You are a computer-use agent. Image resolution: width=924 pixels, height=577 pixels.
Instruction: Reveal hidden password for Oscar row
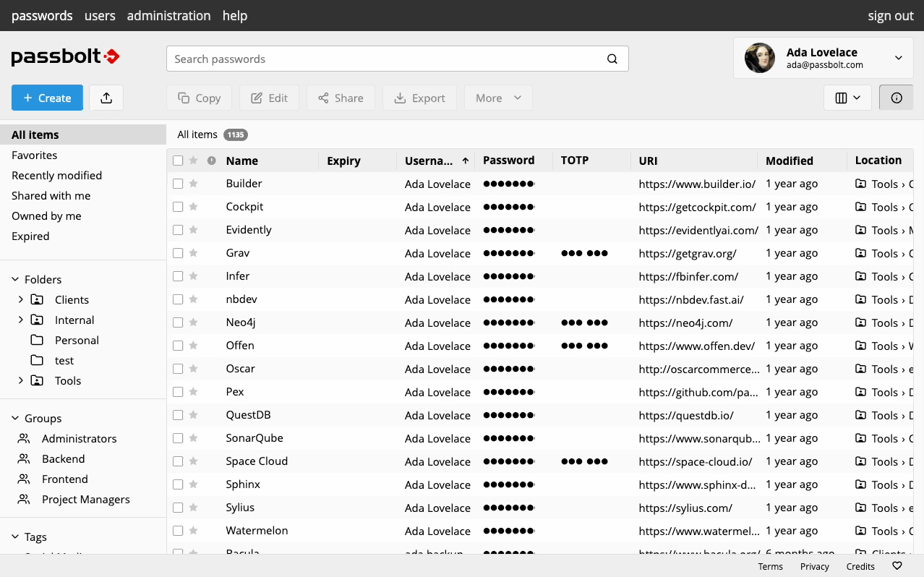pos(509,369)
